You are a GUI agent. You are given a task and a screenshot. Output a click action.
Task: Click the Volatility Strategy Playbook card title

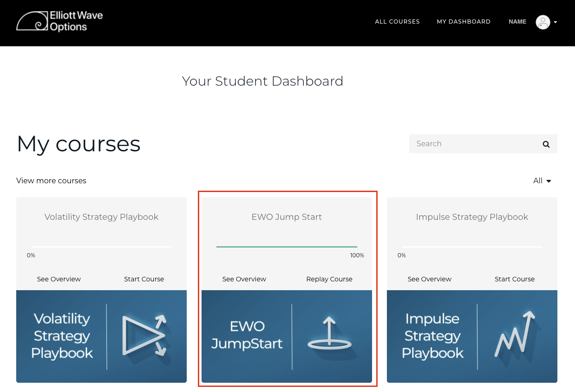coord(101,217)
